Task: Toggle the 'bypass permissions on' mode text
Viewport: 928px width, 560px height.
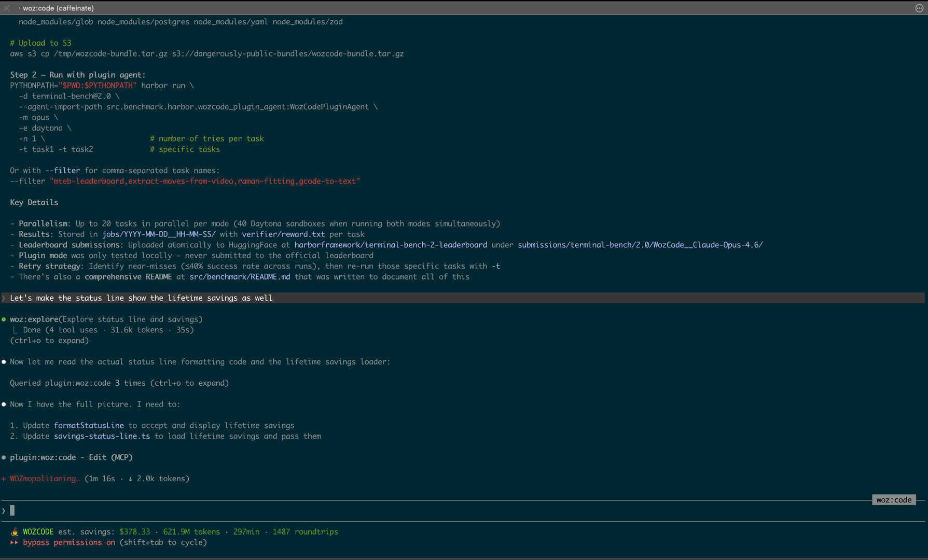Action: pyautogui.click(x=69, y=542)
